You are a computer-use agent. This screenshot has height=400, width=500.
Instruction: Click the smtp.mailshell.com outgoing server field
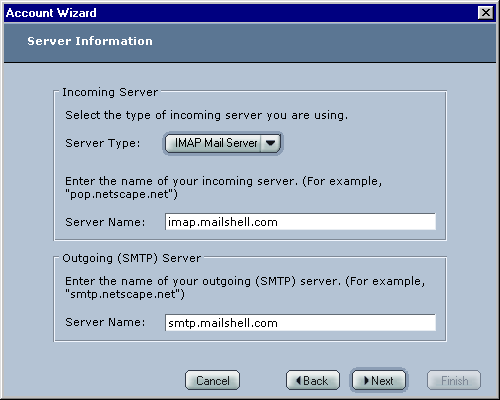click(x=300, y=322)
